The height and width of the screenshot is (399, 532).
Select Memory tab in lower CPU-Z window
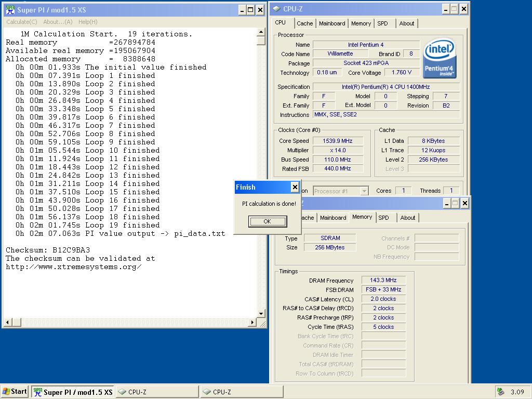(362, 217)
